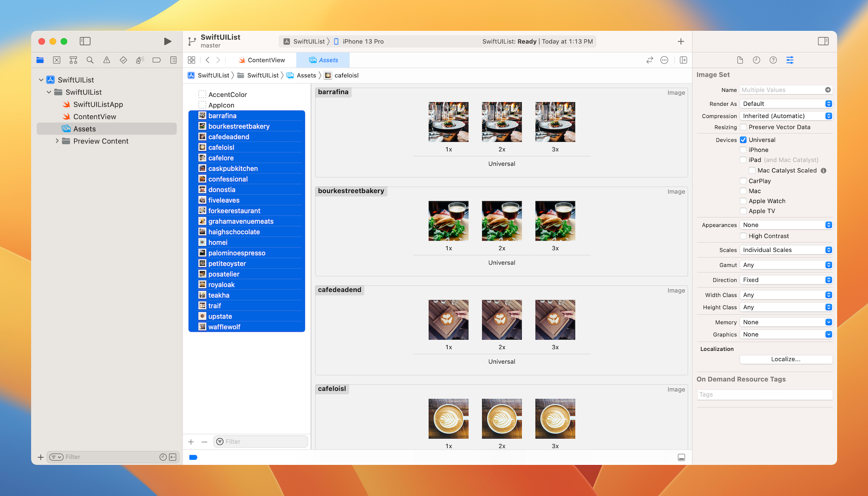Expand the Preview Content folder
Image resolution: width=868 pixels, height=496 pixels.
point(57,141)
